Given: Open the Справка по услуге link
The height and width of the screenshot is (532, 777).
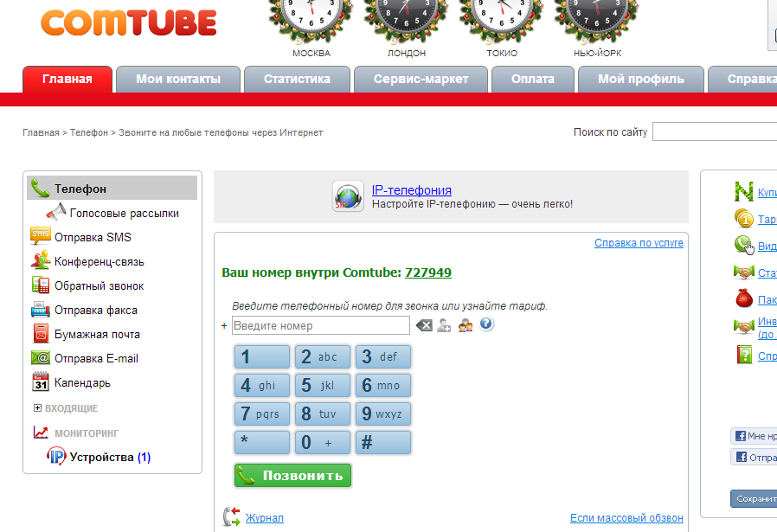Looking at the screenshot, I should [x=639, y=243].
